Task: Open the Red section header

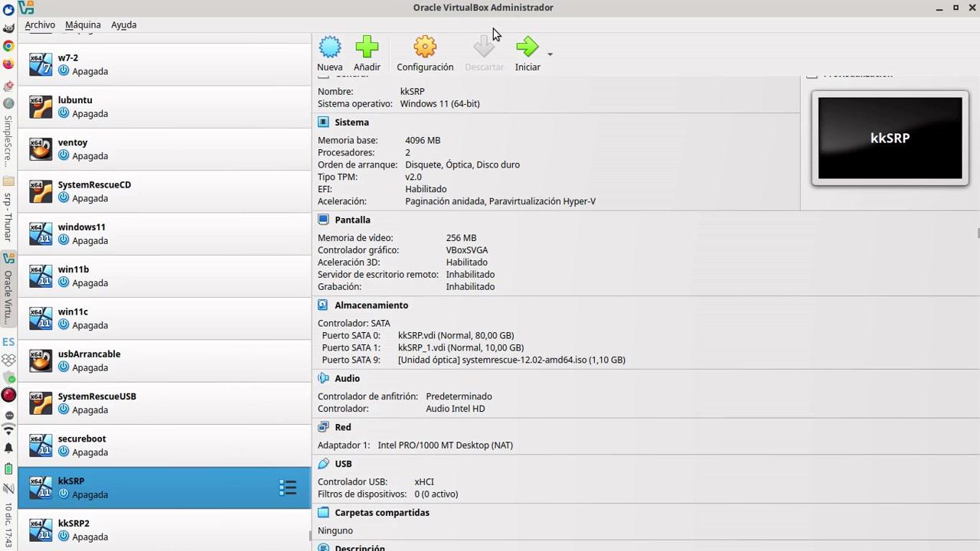Action: pyautogui.click(x=343, y=428)
